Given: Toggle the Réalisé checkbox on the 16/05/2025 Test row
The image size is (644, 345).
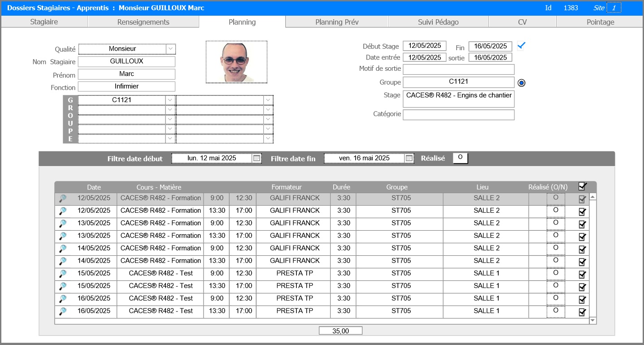Looking at the screenshot, I should click(x=582, y=311).
